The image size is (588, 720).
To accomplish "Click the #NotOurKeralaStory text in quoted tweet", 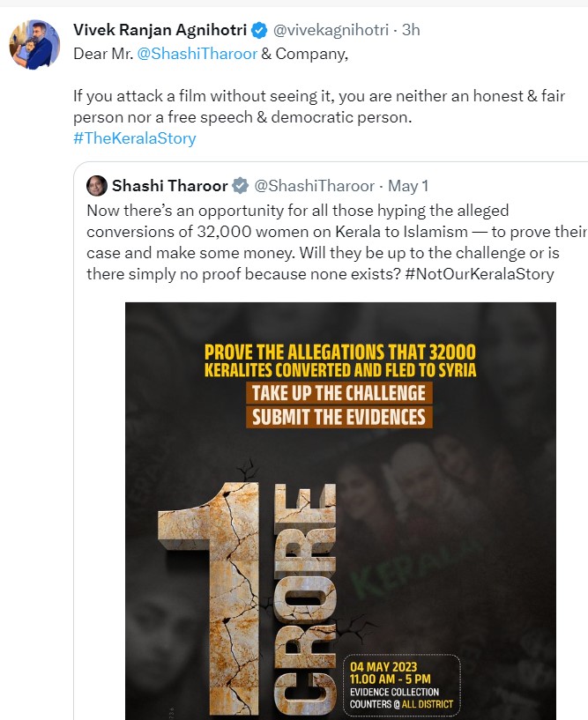I will 480,273.
